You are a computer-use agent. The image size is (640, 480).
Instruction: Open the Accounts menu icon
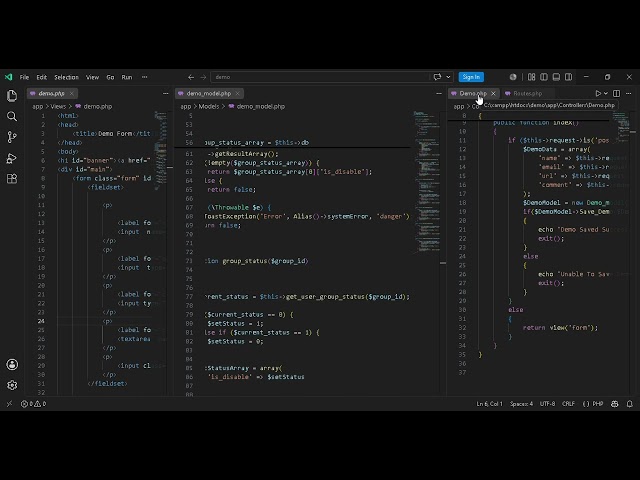click(x=12, y=364)
